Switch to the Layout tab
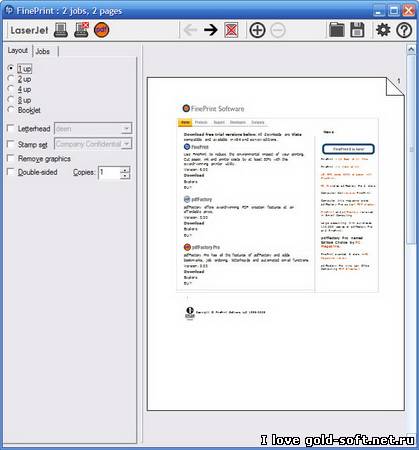Image resolution: width=419 pixels, height=450 pixels. pos(17,51)
